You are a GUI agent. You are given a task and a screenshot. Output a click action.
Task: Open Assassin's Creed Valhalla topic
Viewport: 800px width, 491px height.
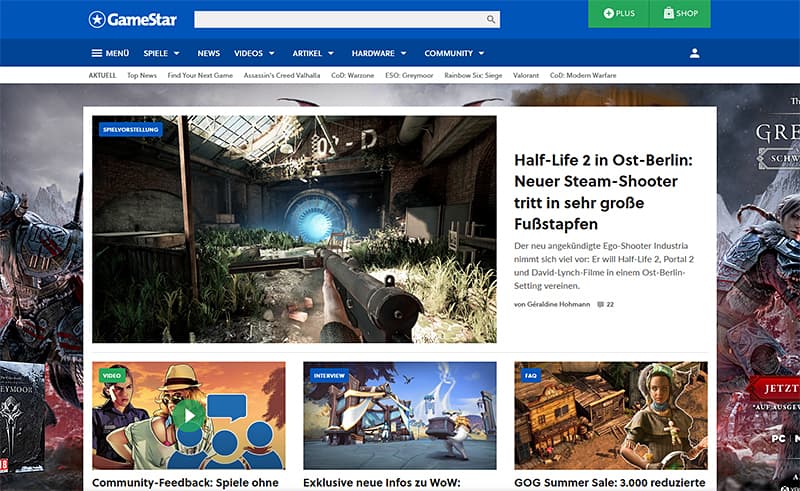click(x=282, y=75)
